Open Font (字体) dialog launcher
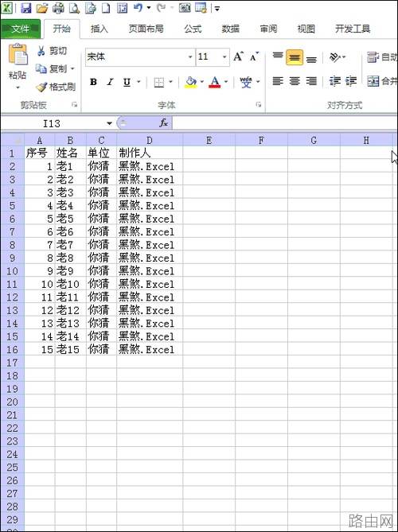398x532 pixels. [x=259, y=105]
